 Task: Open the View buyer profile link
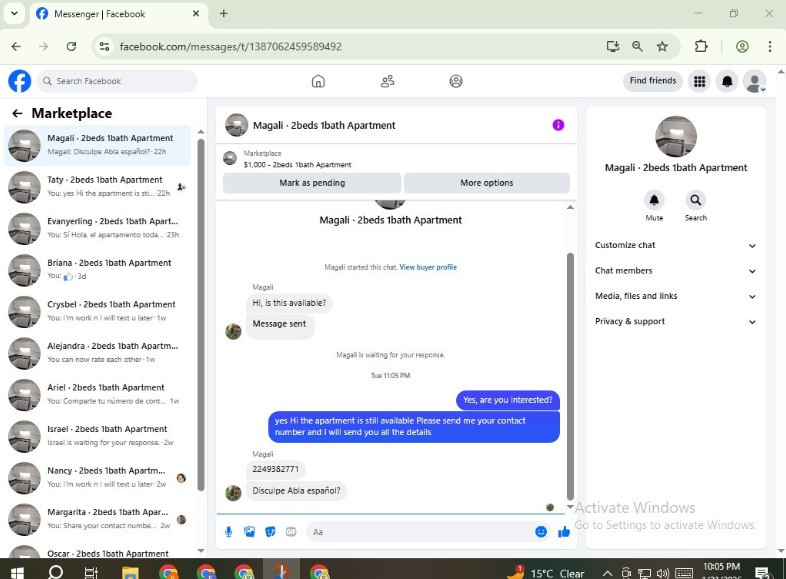[x=428, y=267]
